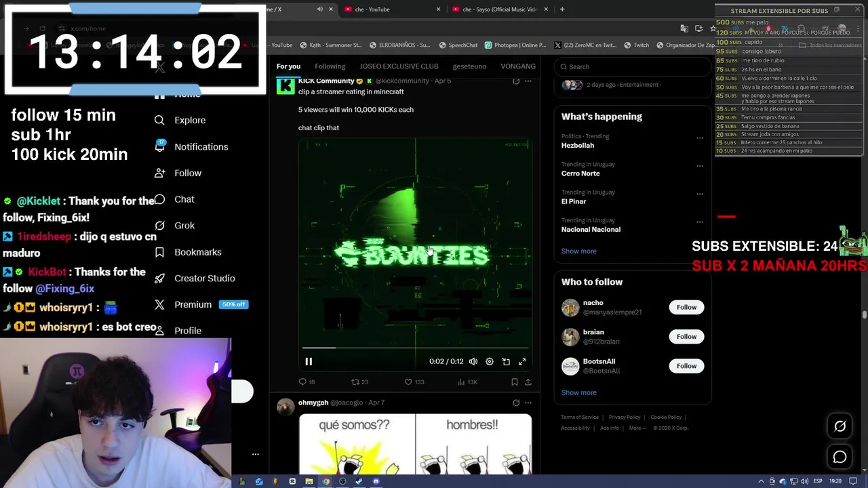Open Privacy Policy link
The height and width of the screenshot is (488, 868).
click(625, 418)
